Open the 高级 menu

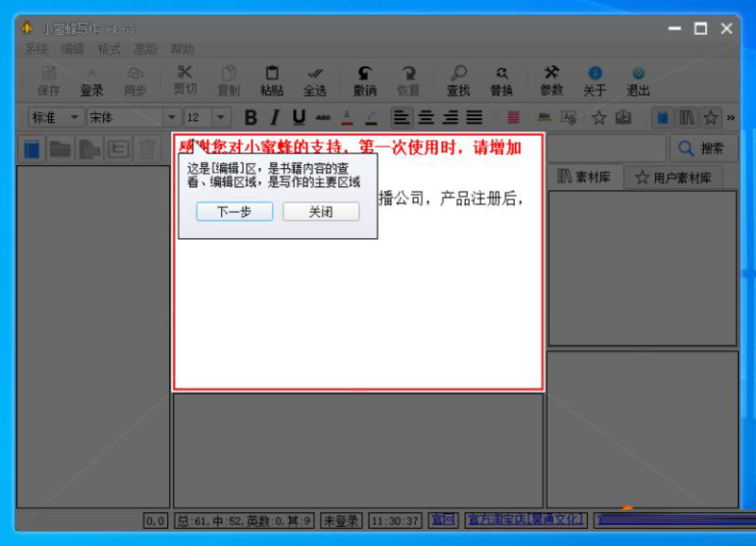coord(146,49)
